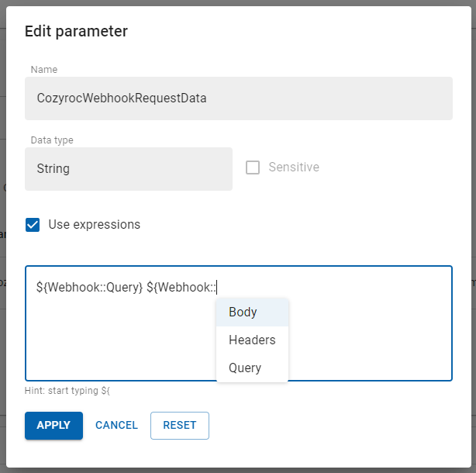Click the CANCEL button
The image size is (476, 473).
(x=116, y=425)
